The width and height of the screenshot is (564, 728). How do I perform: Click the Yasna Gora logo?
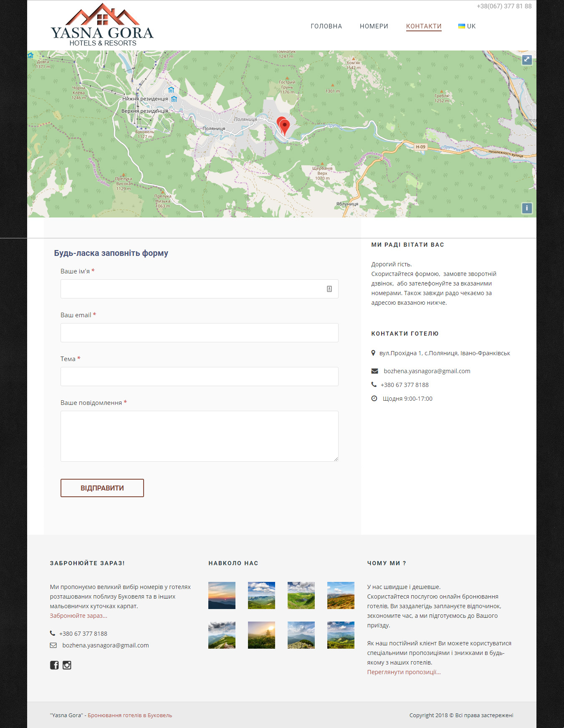pyautogui.click(x=102, y=25)
